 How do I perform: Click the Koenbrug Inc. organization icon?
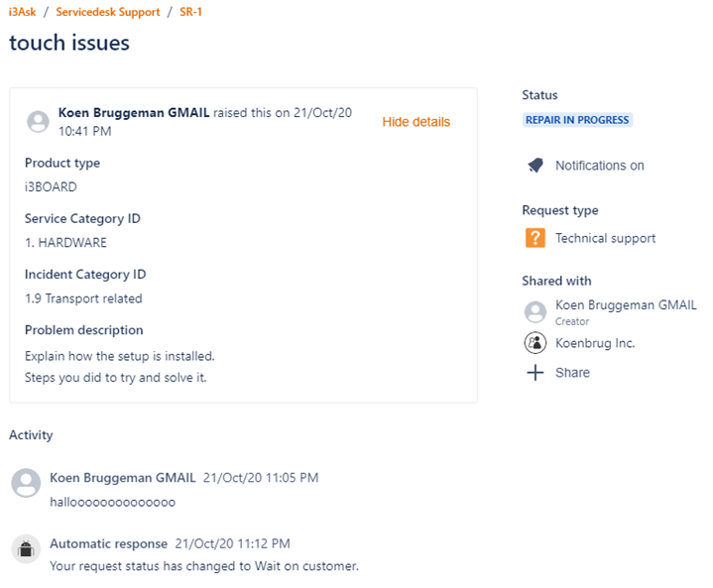535,343
